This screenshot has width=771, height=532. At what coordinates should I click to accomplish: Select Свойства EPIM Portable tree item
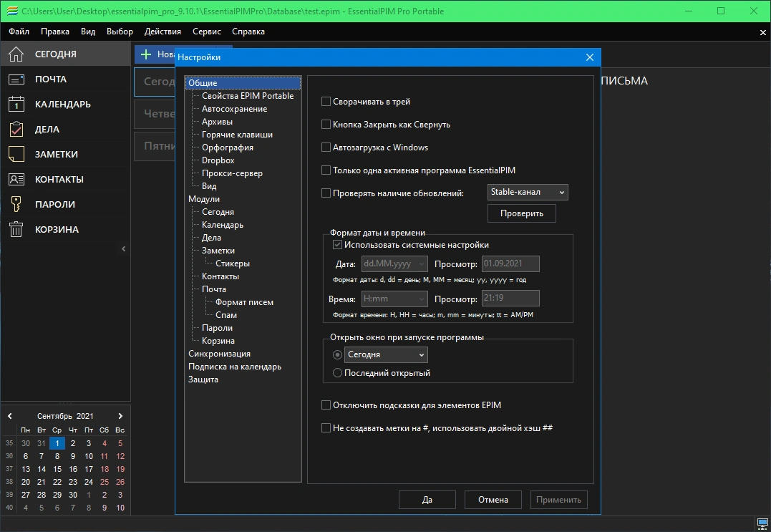[248, 96]
